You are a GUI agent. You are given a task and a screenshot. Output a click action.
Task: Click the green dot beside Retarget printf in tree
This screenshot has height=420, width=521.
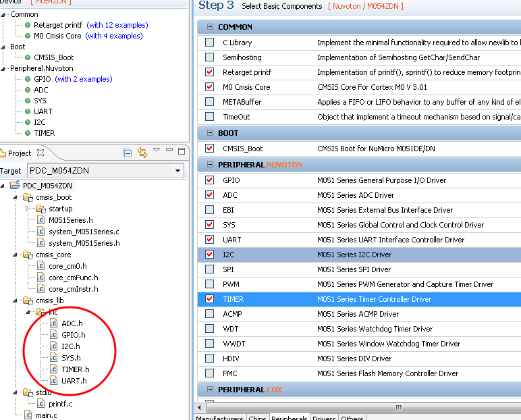coord(28,25)
